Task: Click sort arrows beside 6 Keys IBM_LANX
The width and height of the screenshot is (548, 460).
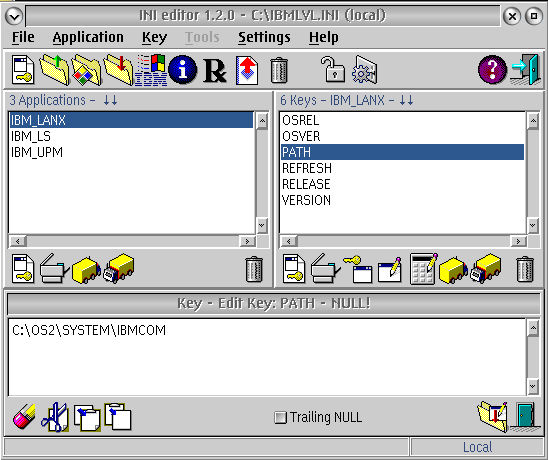Action: (x=406, y=101)
